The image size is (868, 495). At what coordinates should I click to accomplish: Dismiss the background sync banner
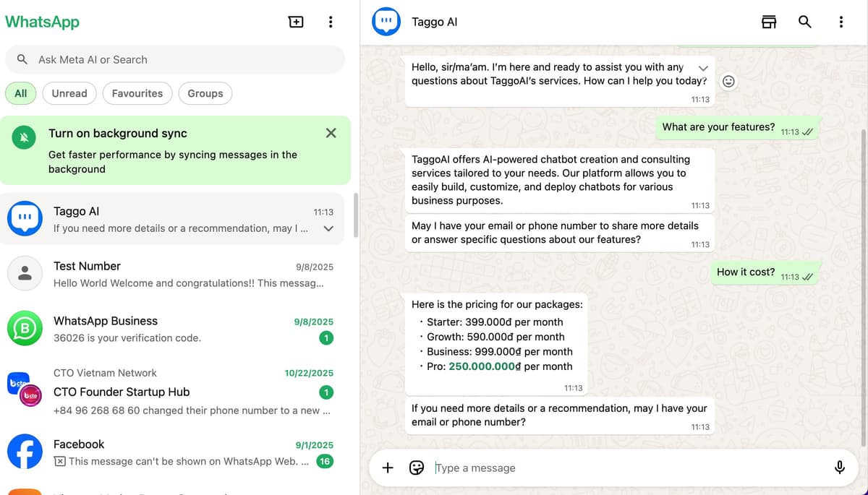tap(331, 133)
